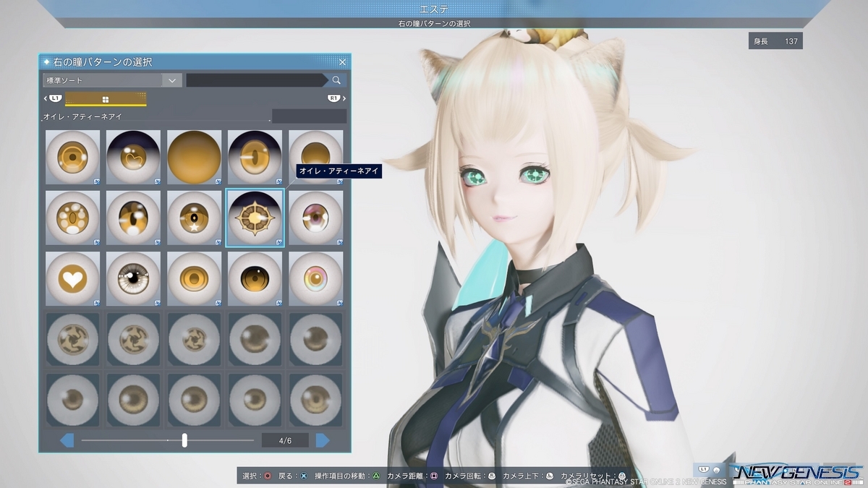Screen dimensions: 868x488
Task: Select the pastel rainbow ring eye pattern
Action: [x=316, y=278]
